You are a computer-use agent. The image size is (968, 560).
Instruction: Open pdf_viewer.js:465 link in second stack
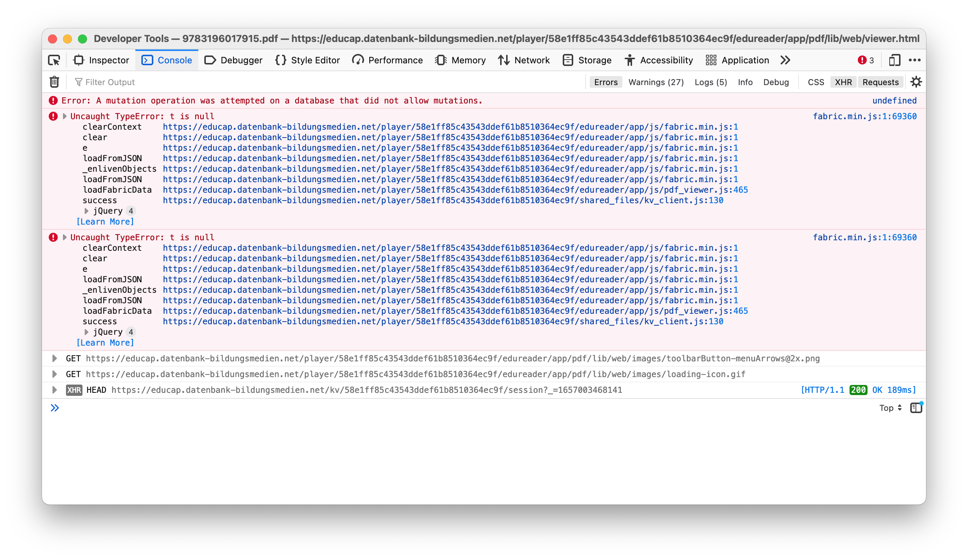(x=455, y=311)
